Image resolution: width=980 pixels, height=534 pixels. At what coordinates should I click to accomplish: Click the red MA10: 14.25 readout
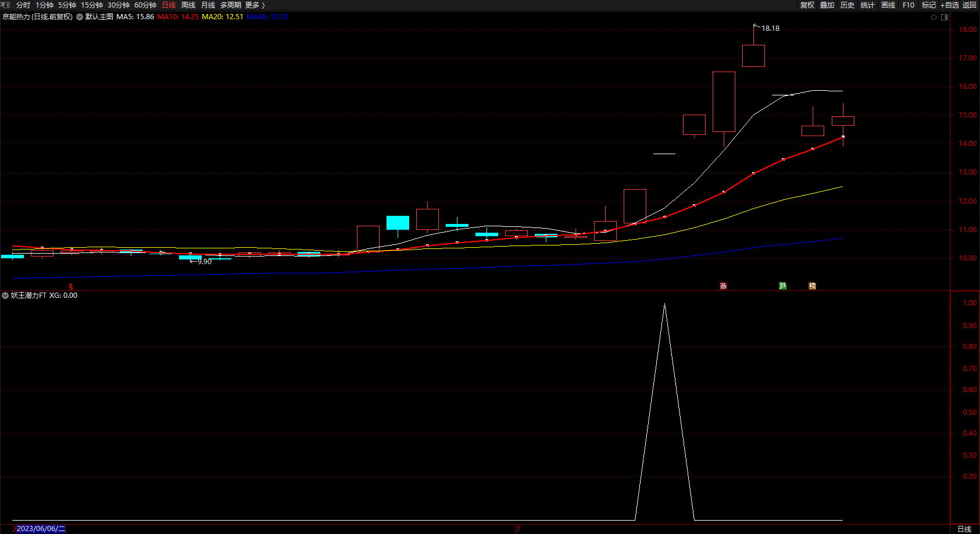click(178, 17)
